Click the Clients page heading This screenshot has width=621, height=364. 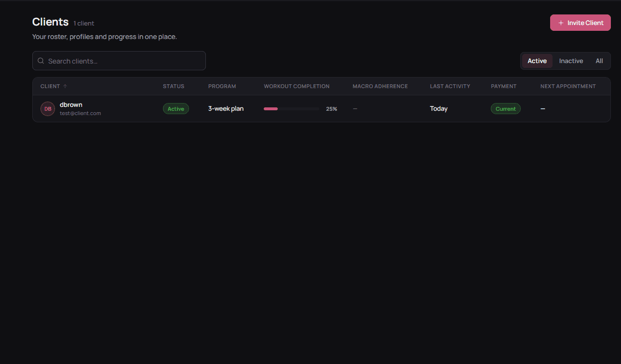point(51,22)
